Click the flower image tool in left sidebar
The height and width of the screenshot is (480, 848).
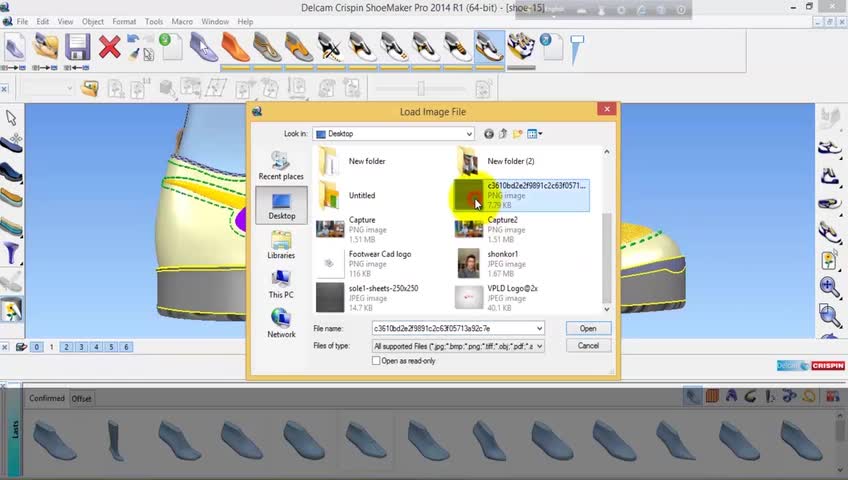[11, 310]
